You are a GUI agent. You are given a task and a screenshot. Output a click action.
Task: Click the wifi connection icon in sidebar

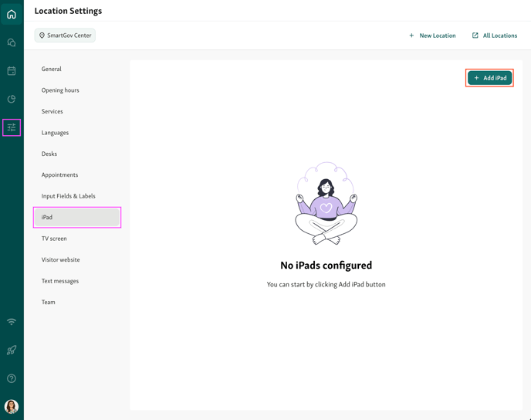point(12,321)
